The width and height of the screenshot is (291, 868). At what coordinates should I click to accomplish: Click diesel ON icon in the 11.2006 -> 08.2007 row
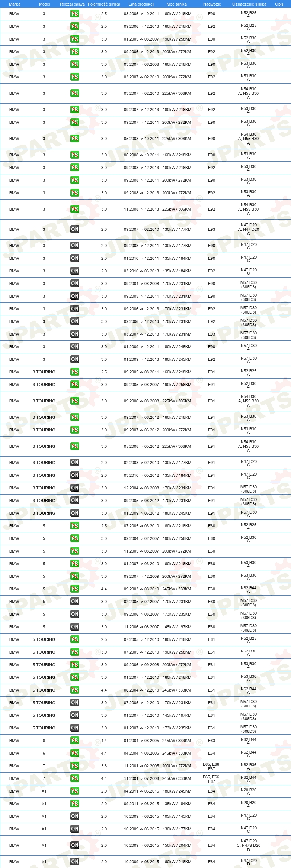pos(74,627)
